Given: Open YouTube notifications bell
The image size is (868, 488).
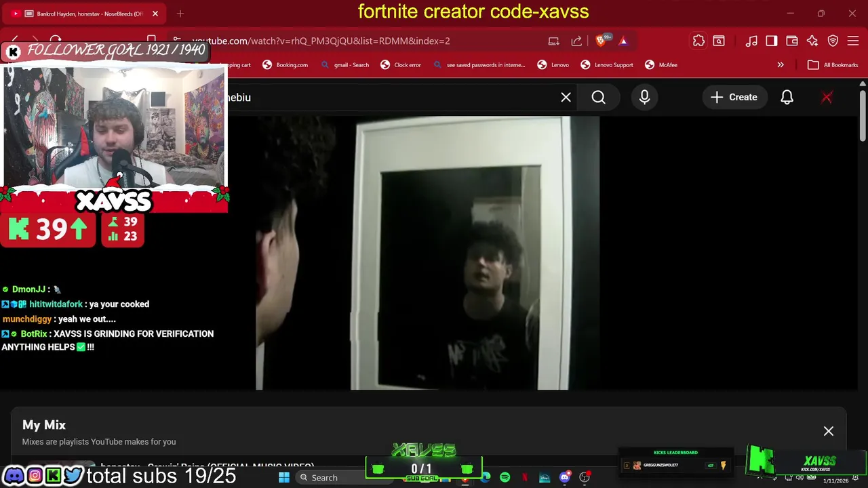Looking at the screenshot, I should click(x=787, y=98).
